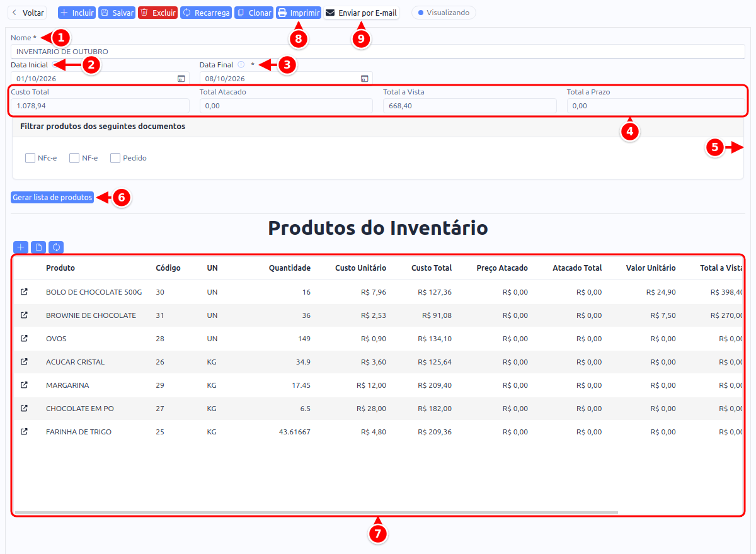Click Filtrar produtos dos seguintes documentos header
Viewport: 756px width, 554px height.
(x=103, y=126)
